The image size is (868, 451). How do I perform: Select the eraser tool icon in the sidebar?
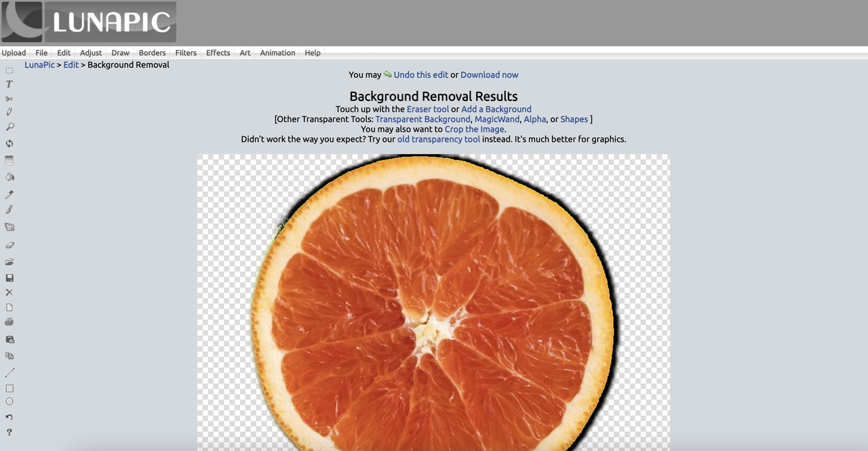(9, 246)
